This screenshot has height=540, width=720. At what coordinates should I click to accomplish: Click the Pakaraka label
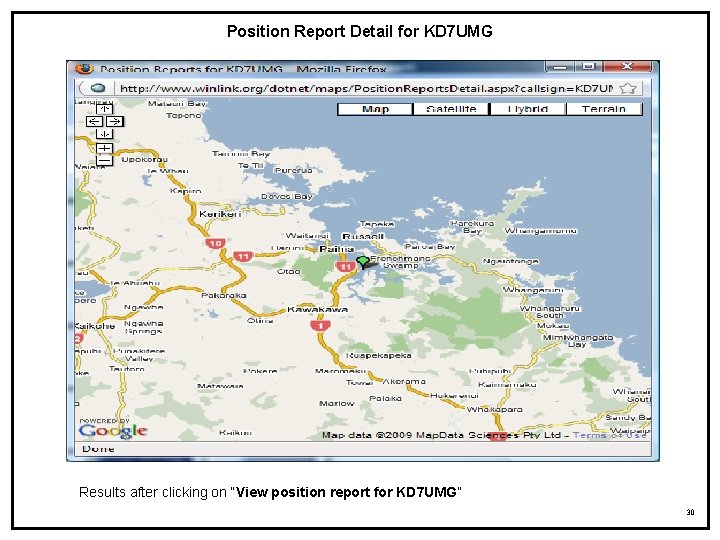pos(224,295)
